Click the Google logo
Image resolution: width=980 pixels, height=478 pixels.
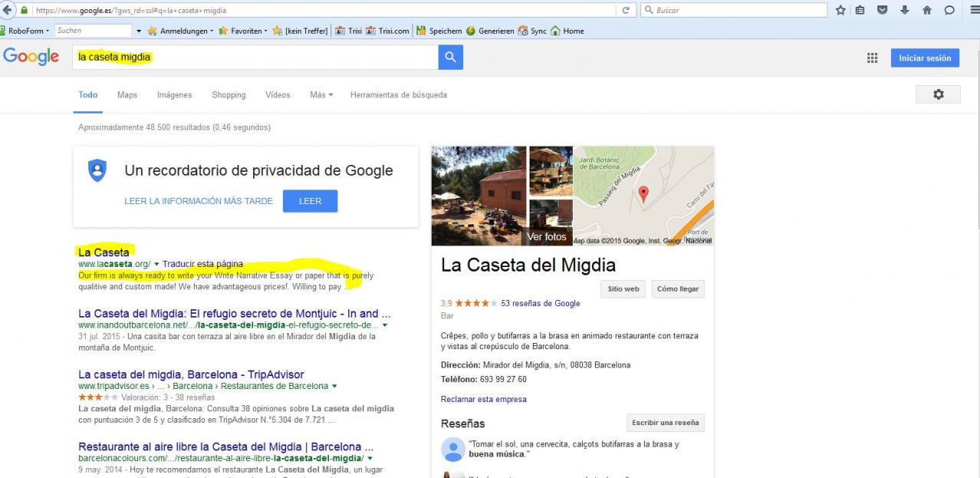pos(31,57)
